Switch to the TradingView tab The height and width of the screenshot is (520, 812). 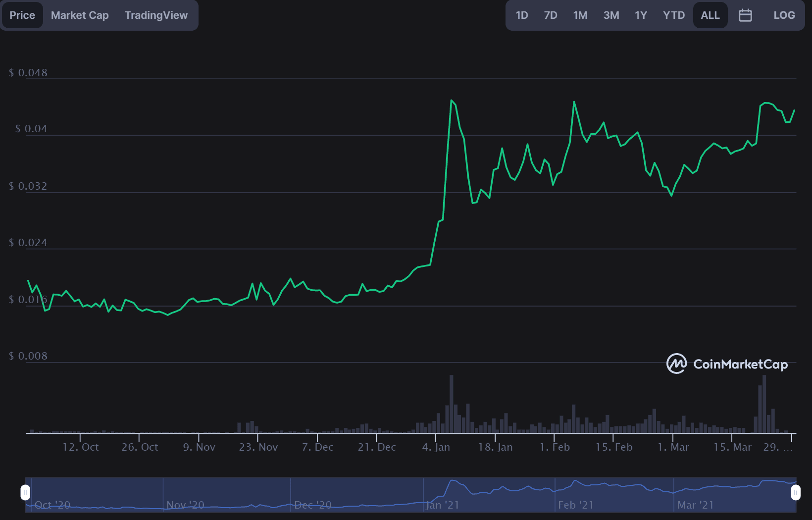[x=156, y=15]
